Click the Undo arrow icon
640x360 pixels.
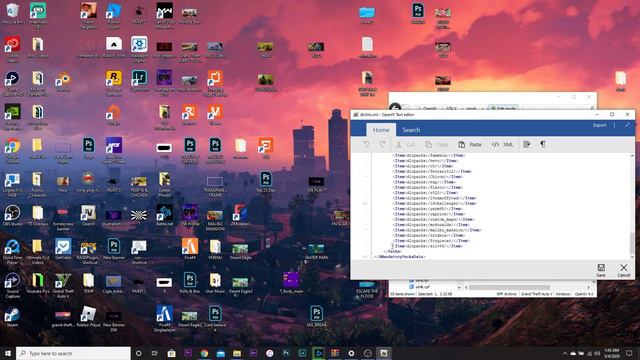(x=366, y=144)
